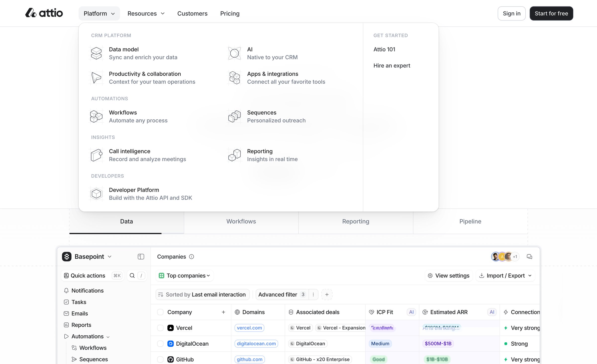Switch to the Data tab
The image size is (597, 364).
127,221
